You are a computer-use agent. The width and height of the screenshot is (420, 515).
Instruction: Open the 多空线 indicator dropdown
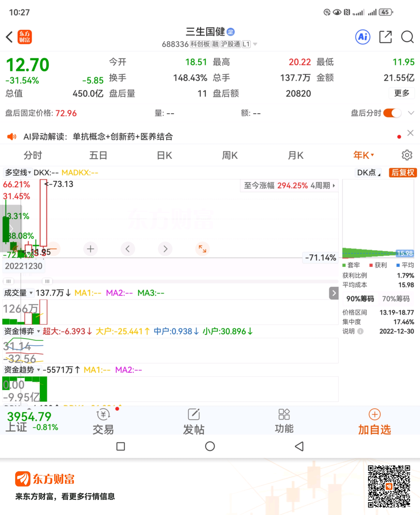point(18,173)
